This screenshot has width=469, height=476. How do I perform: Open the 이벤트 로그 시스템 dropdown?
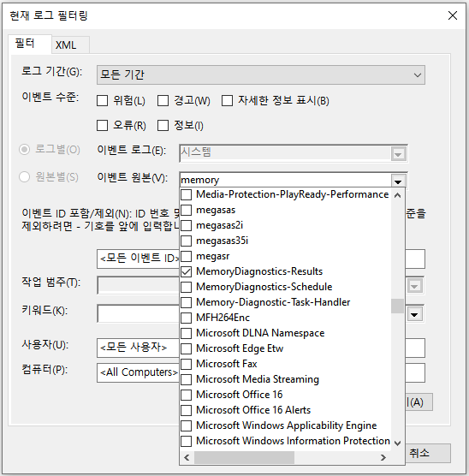[398, 154]
